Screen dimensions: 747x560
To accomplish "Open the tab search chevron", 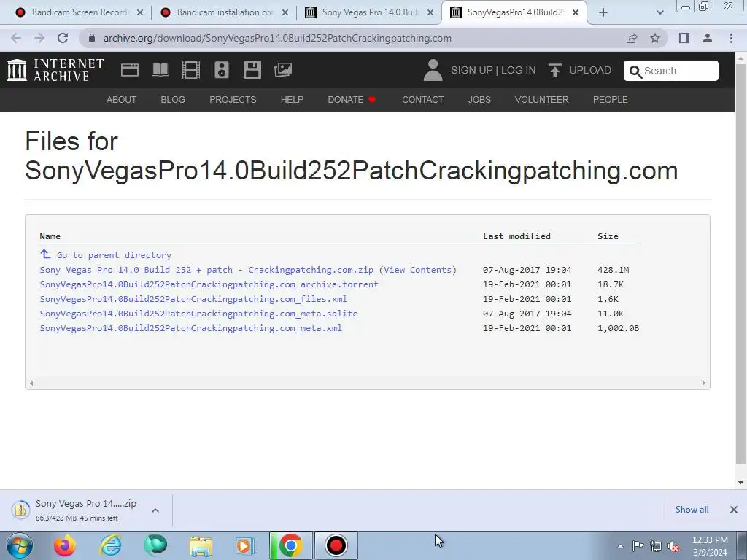I will coord(659,12).
